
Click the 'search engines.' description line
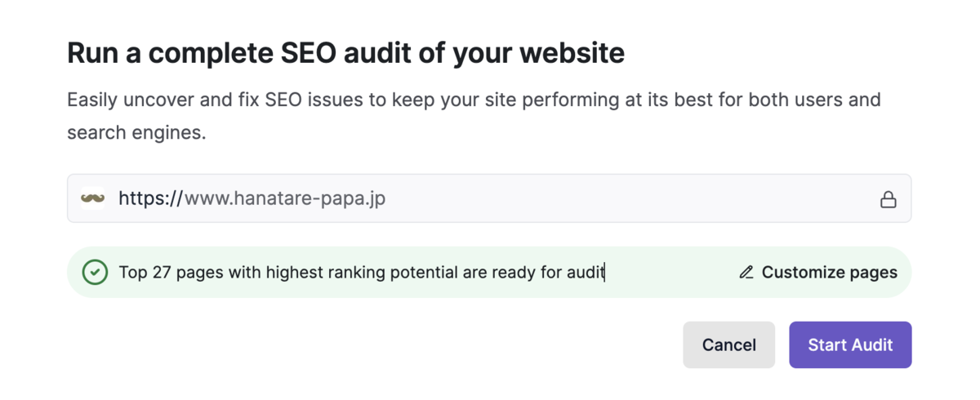(136, 132)
